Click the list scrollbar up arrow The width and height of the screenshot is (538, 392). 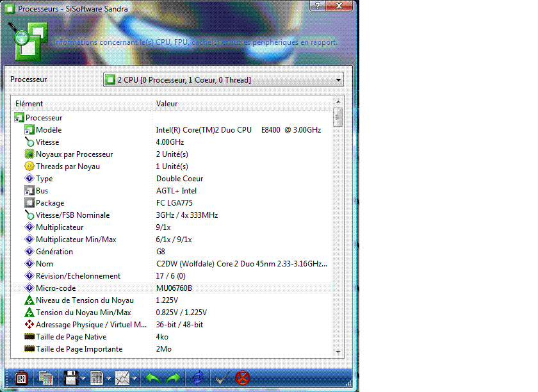coord(338,102)
